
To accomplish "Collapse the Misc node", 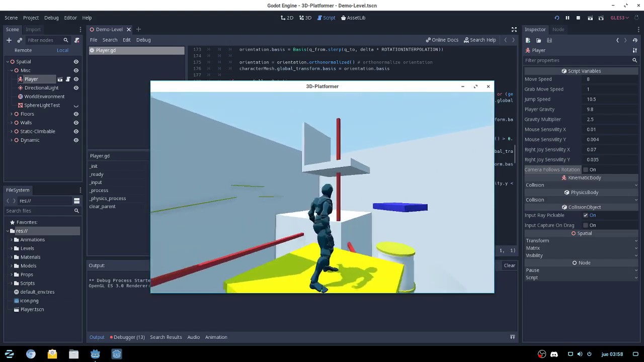I will pyautogui.click(x=12, y=70).
